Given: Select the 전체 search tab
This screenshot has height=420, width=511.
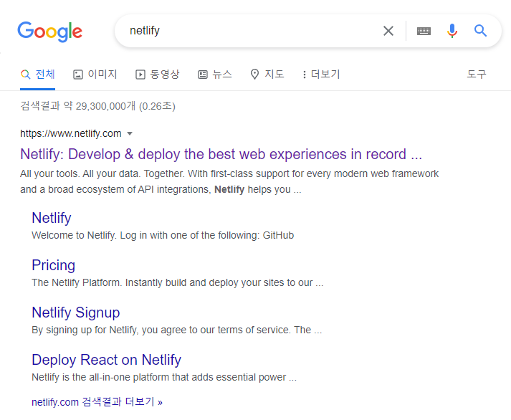Looking at the screenshot, I should pos(37,75).
